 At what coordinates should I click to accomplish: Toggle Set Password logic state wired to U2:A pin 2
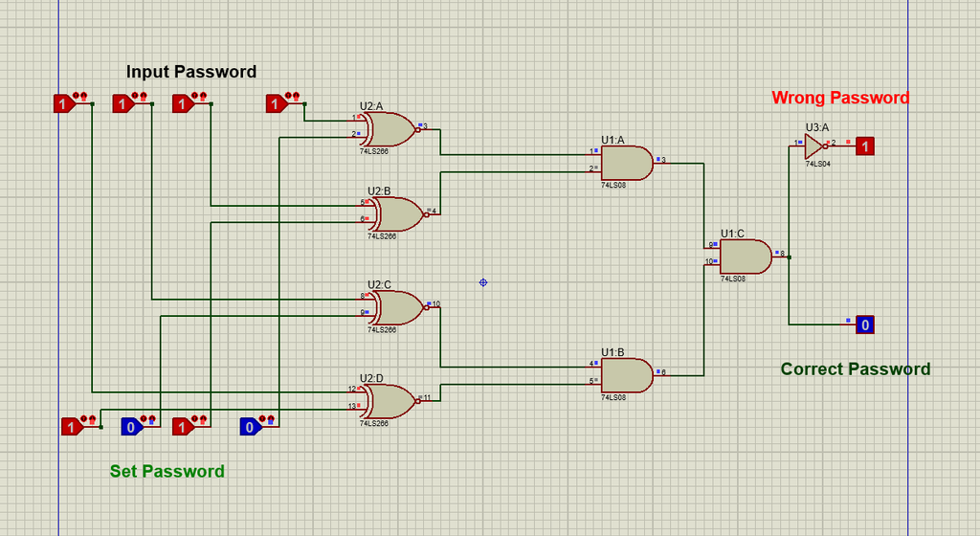[x=251, y=427]
